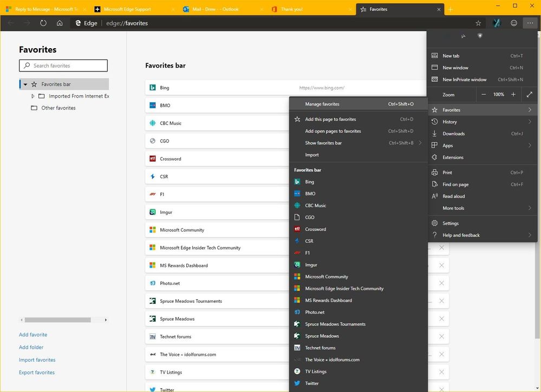The height and width of the screenshot is (392, 541).
Task: Click Imgur icon in favorites page list
Action: click(x=153, y=212)
